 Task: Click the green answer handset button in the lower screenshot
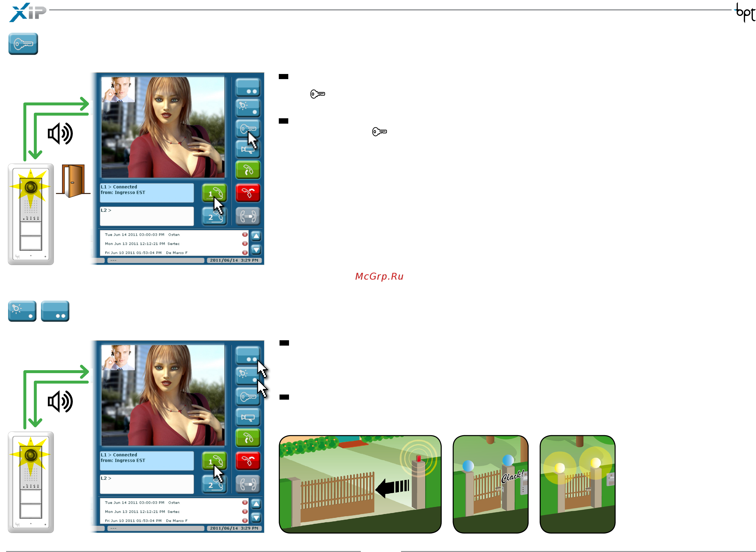click(x=248, y=438)
